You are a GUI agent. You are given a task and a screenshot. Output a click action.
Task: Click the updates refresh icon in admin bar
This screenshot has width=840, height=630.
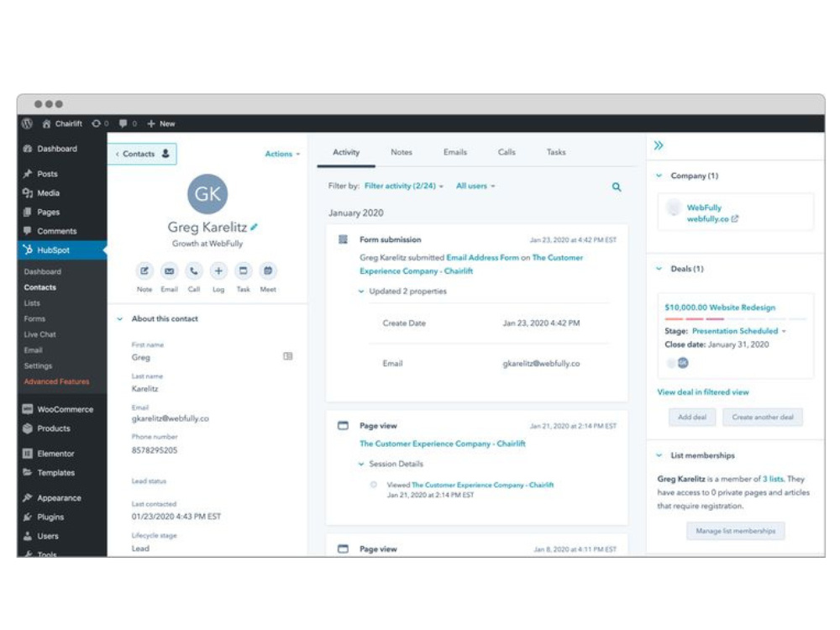(x=96, y=123)
